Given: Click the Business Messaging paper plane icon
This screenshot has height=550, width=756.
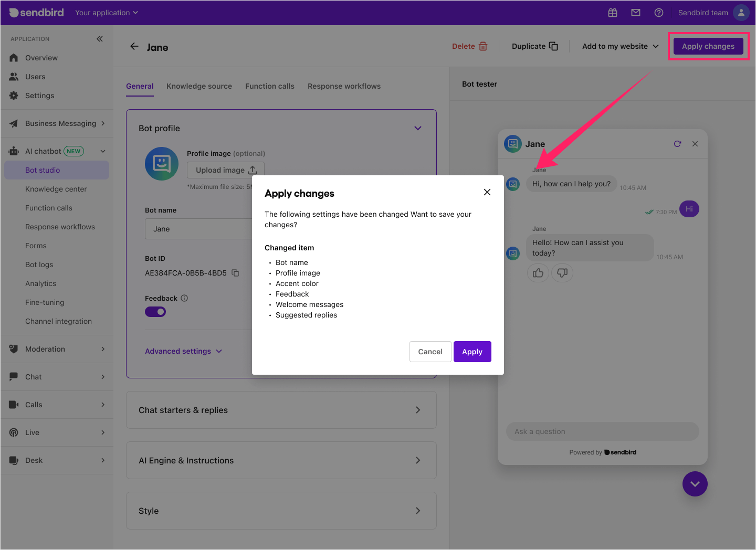Looking at the screenshot, I should [x=14, y=123].
